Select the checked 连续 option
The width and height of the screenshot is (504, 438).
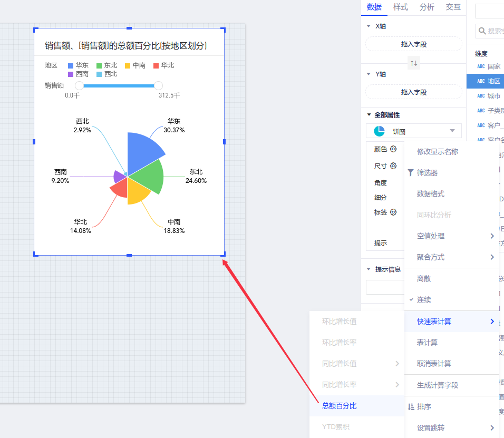coord(424,299)
